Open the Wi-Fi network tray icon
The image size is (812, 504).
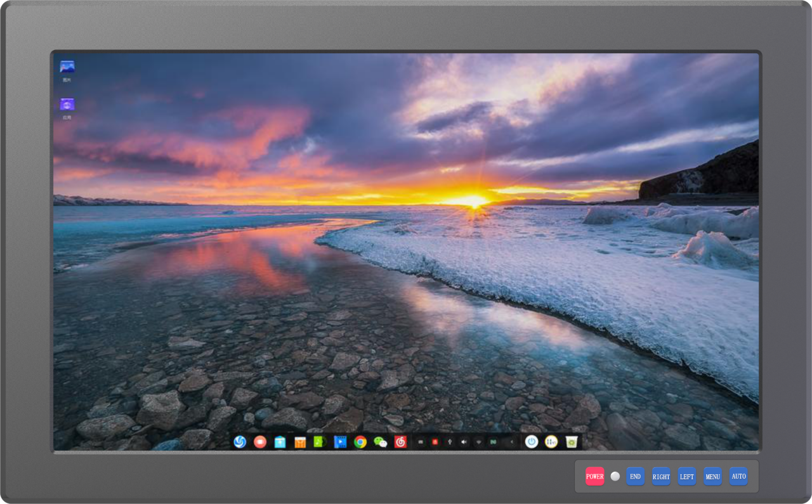click(x=478, y=442)
